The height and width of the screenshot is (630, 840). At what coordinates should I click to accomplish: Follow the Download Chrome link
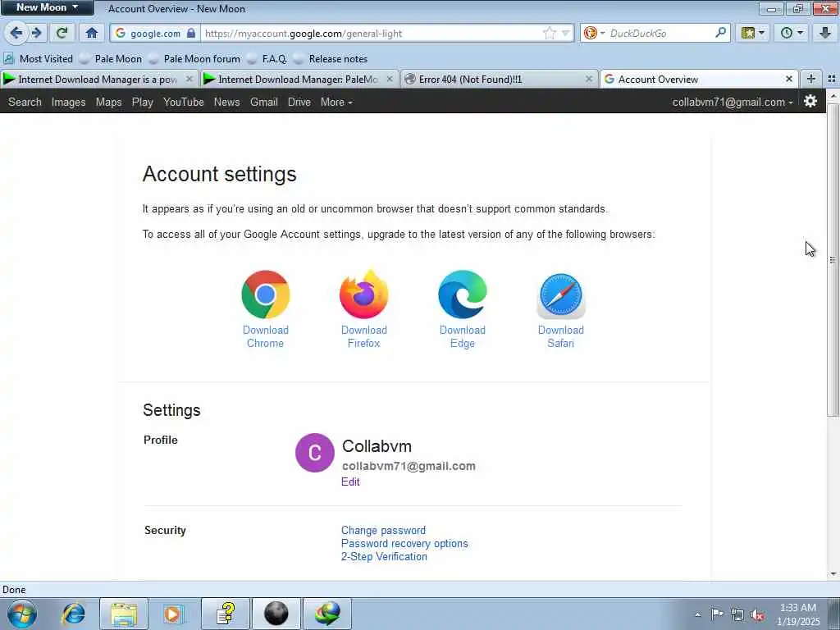(x=265, y=336)
